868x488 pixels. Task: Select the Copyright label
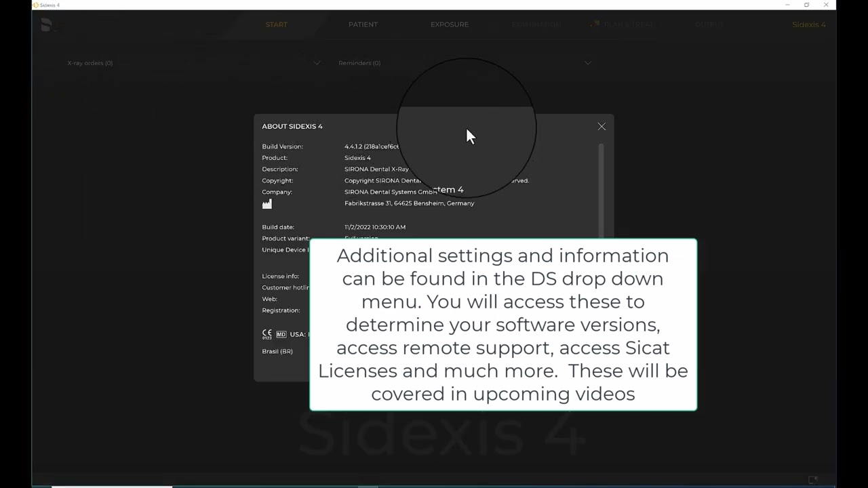coord(277,181)
